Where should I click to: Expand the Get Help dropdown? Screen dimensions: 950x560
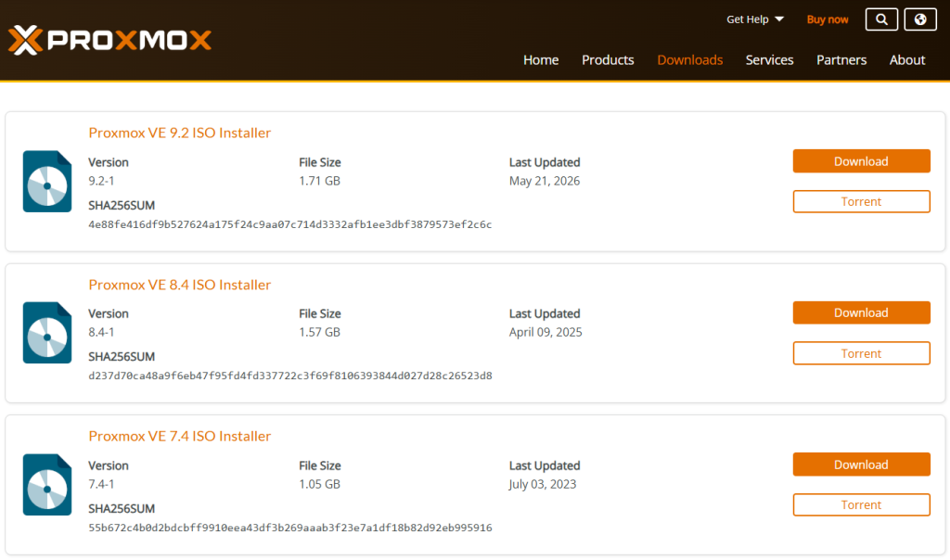[755, 19]
